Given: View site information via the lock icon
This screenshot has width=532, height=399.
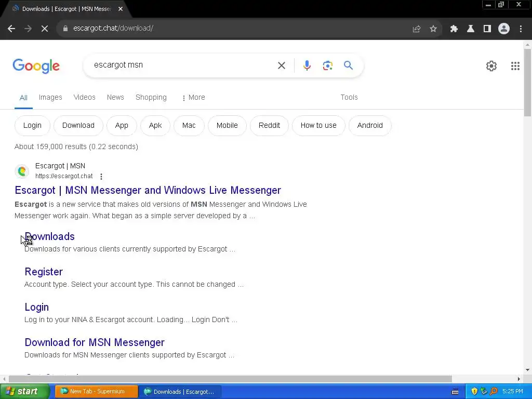Looking at the screenshot, I should click(x=65, y=29).
